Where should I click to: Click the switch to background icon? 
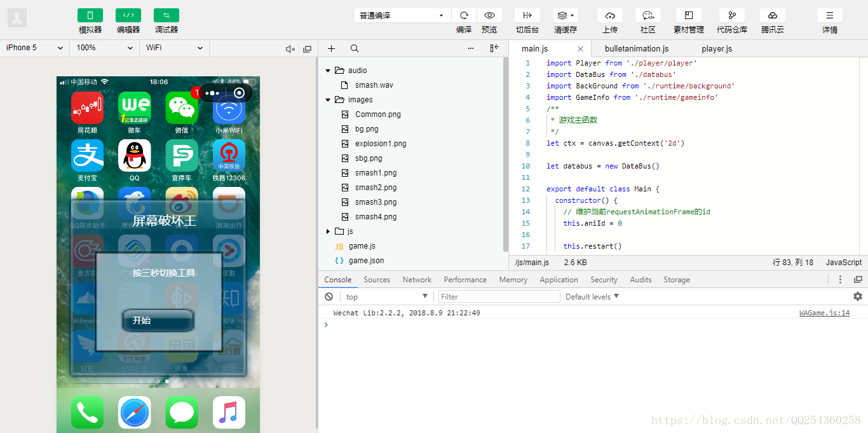pyautogui.click(x=527, y=15)
